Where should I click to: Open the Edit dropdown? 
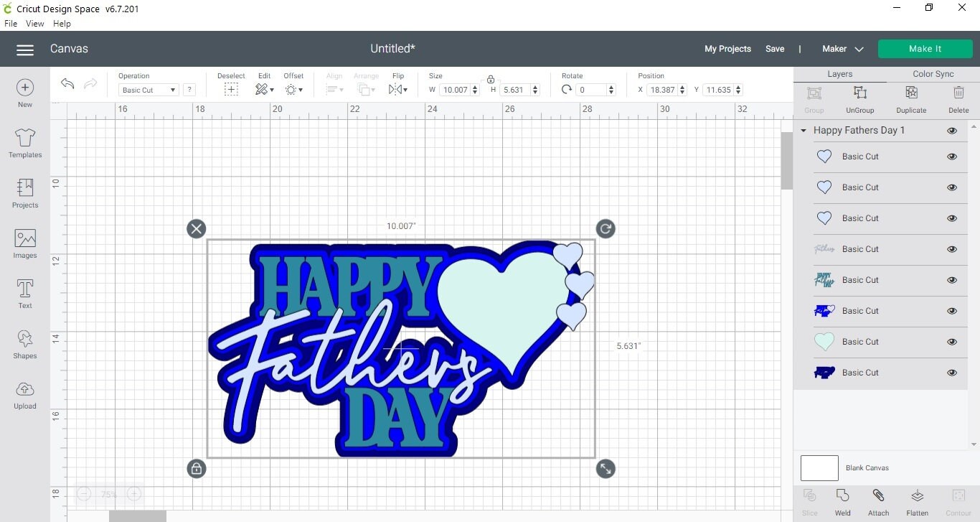coord(265,90)
